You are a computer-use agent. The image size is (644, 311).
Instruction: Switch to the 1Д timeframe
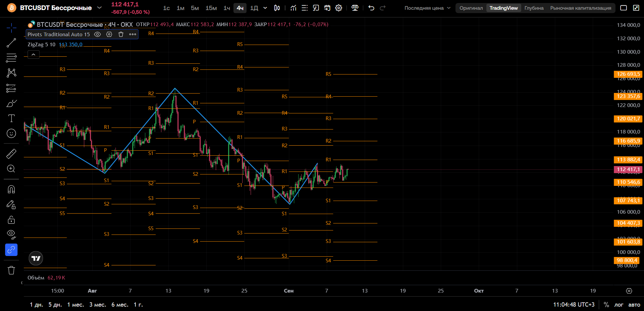254,8
